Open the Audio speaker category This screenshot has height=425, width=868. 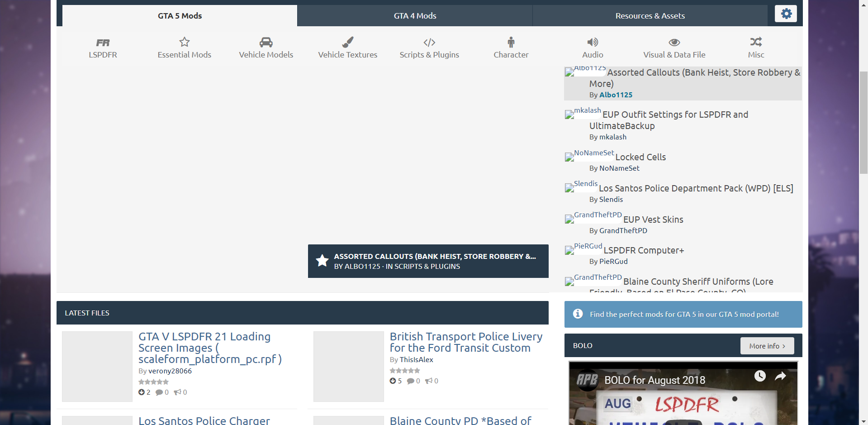coord(593,48)
